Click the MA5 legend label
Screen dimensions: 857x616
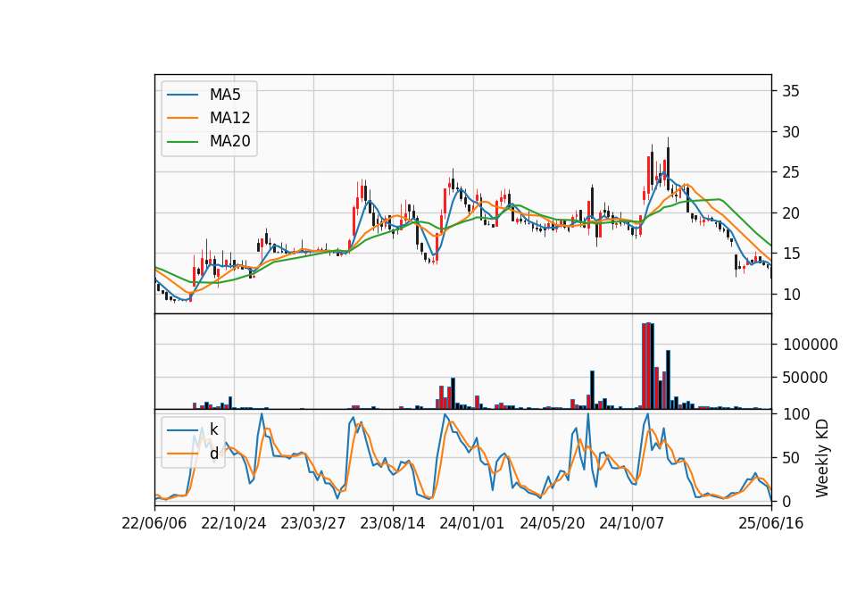pyautogui.click(x=225, y=95)
